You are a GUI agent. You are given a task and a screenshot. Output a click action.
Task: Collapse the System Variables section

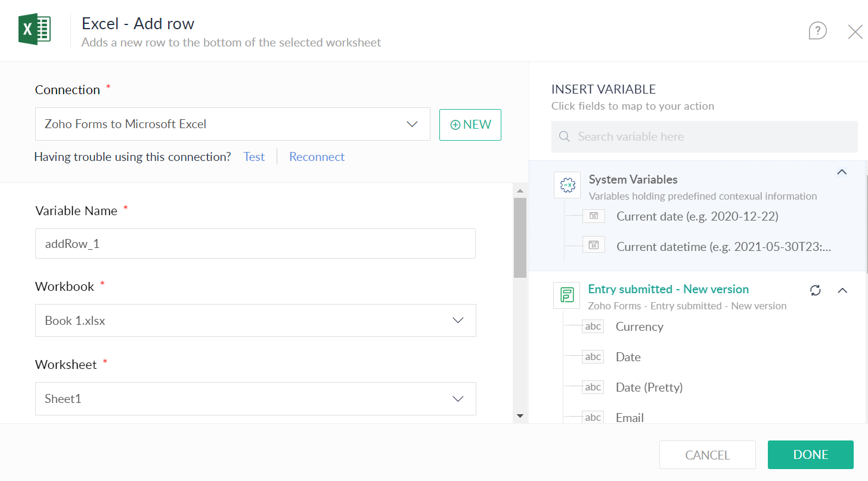coord(842,172)
